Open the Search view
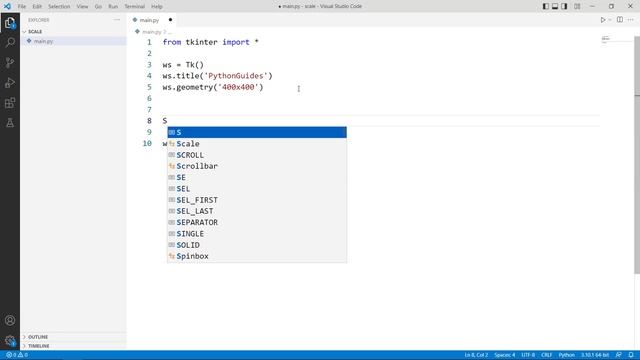The height and width of the screenshot is (360, 640). [10, 42]
